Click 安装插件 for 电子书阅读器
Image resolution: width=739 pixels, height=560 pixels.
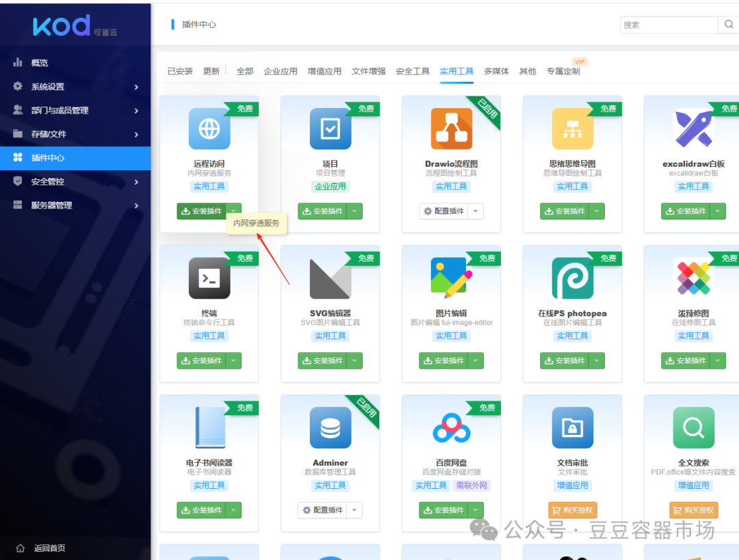202,510
